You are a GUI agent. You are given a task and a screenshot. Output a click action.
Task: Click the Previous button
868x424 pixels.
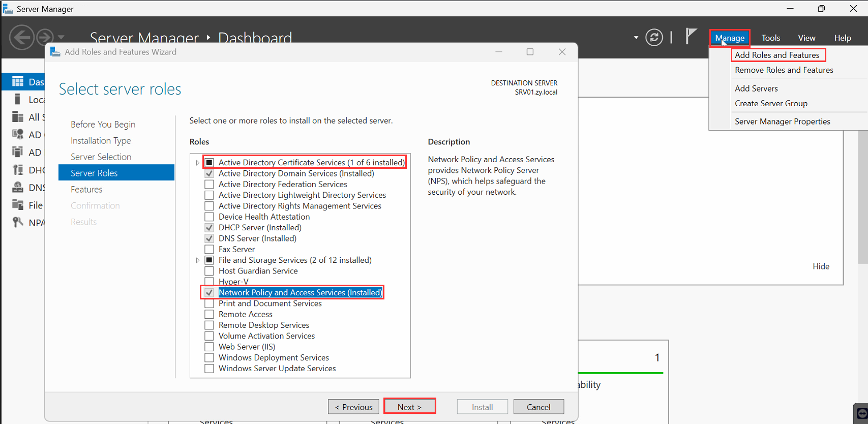click(x=354, y=407)
